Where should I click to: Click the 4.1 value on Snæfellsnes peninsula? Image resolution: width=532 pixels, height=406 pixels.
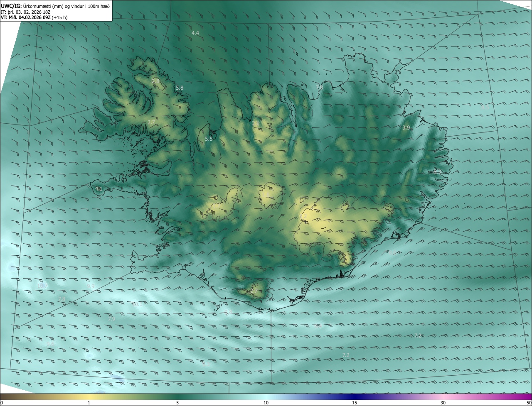(x=99, y=189)
